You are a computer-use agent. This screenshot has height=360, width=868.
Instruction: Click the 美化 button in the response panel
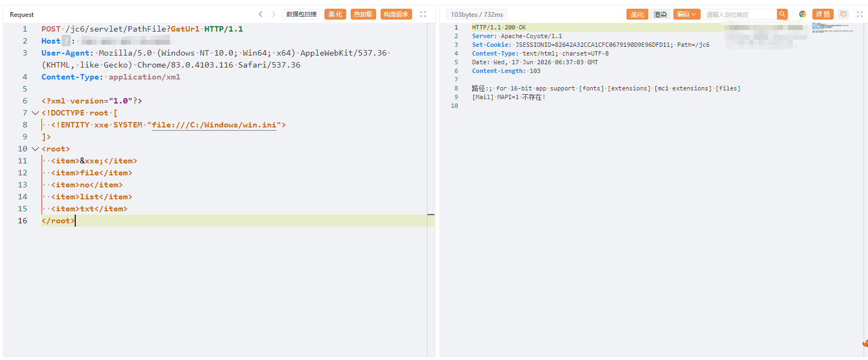637,14
